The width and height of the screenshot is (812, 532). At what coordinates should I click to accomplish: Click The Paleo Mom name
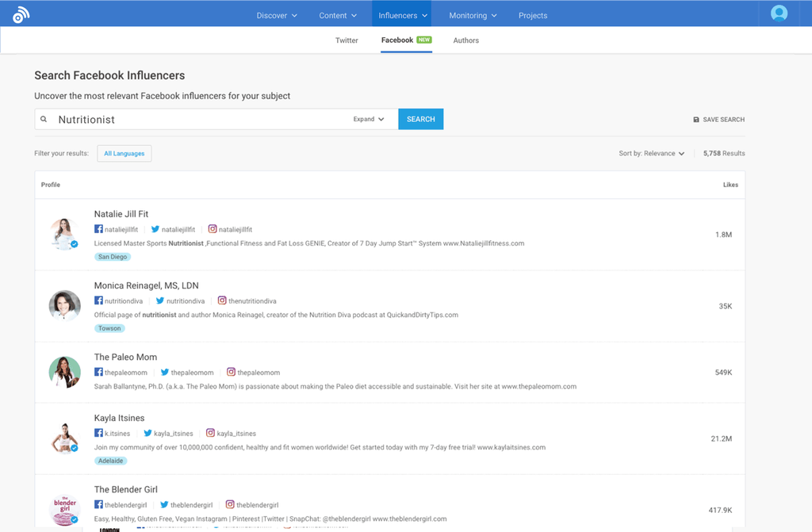tap(125, 357)
